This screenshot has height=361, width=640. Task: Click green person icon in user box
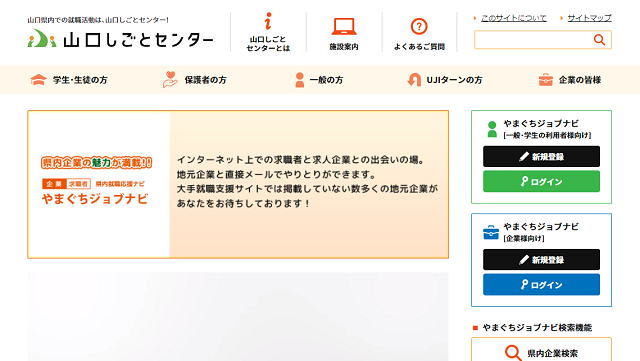(x=492, y=129)
